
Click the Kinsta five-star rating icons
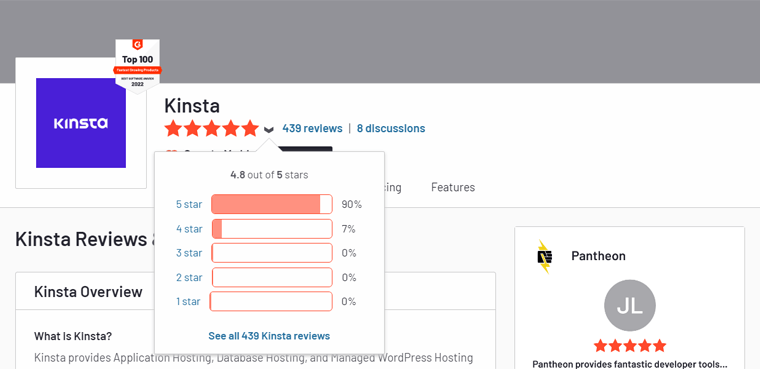click(212, 128)
